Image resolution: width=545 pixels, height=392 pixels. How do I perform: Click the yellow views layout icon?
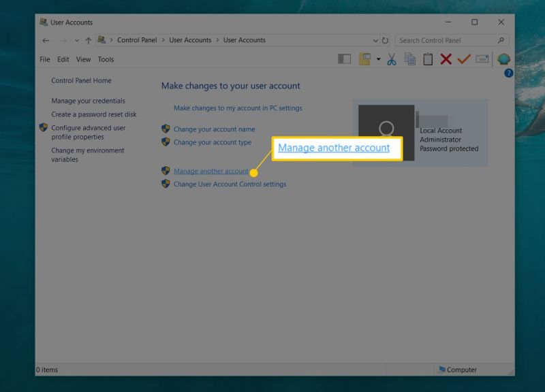pos(365,59)
